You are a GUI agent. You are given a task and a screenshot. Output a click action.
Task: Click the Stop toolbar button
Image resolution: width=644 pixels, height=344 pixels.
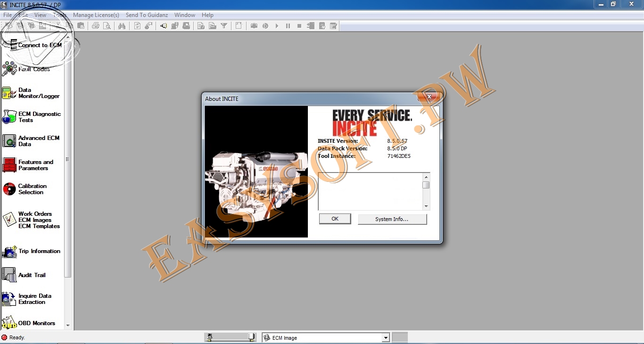click(x=299, y=26)
